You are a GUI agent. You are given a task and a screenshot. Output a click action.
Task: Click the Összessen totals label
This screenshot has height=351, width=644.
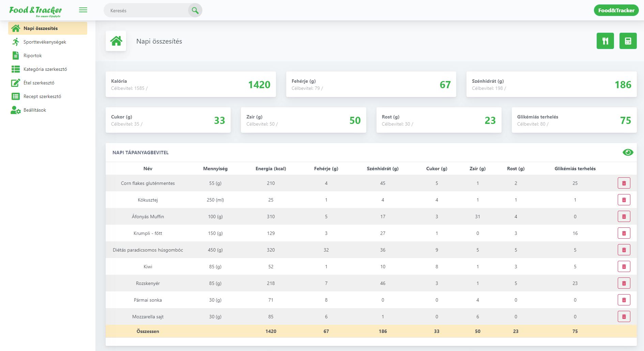tap(148, 331)
